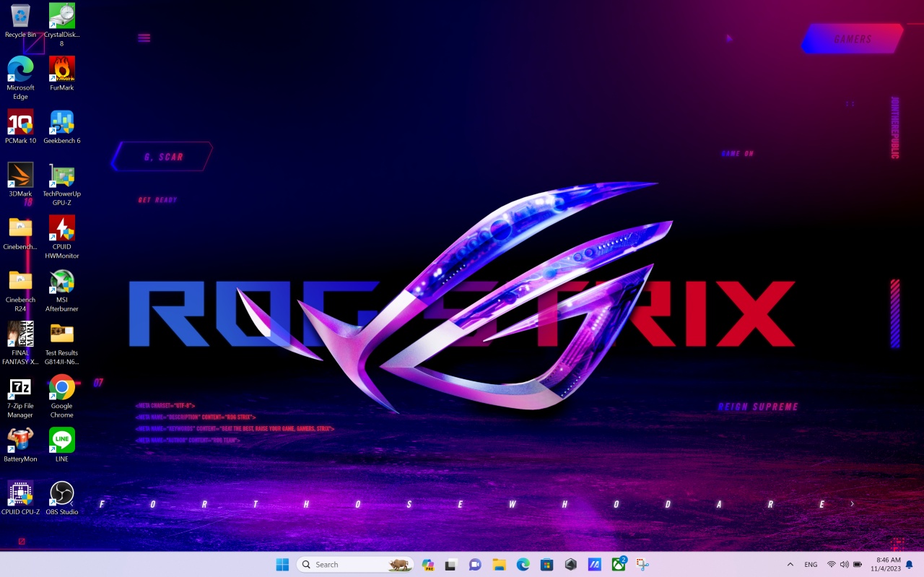Open Task View from the taskbar
This screenshot has width=924, height=577.
pos(451,565)
